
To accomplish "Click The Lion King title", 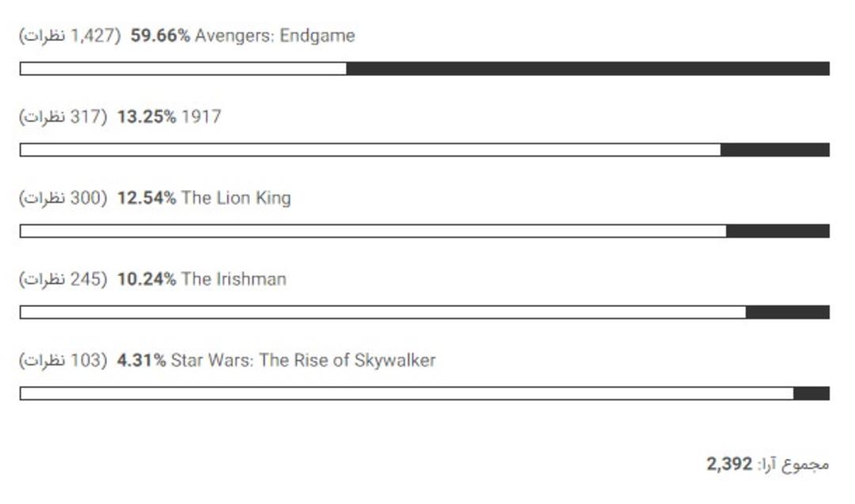I will point(236,198).
